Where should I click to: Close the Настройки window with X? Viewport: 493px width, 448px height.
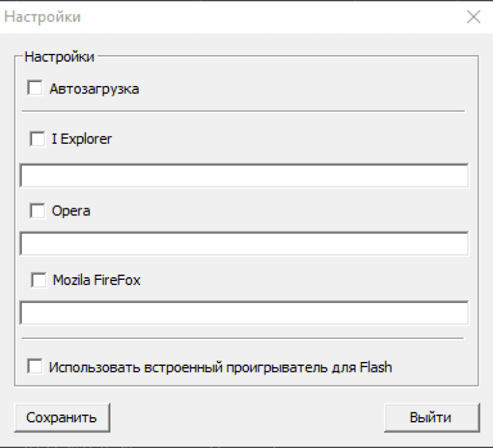[x=473, y=17]
